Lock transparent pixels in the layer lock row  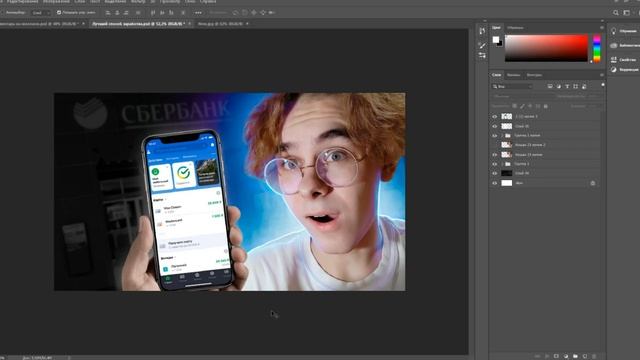pyautogui.click(x=514, y=106)
